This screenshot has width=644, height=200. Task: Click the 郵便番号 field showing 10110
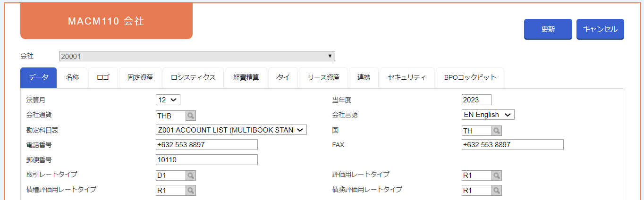(x=207, y=160)
